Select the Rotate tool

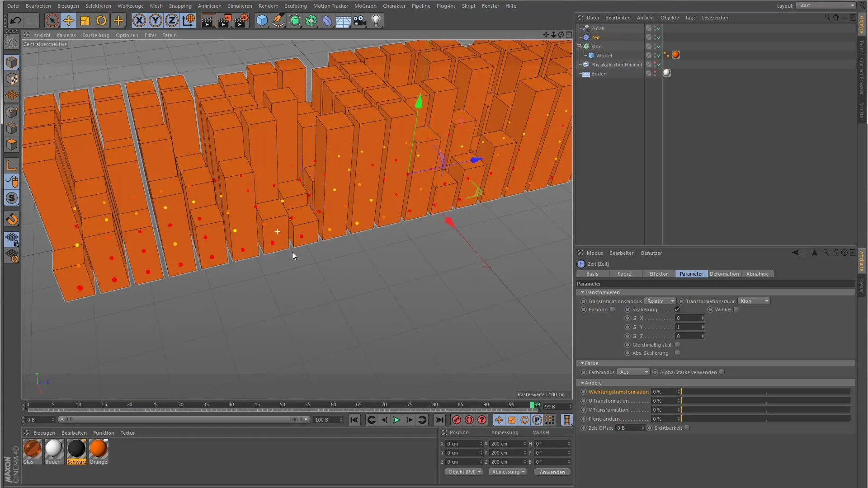(101, 20)
